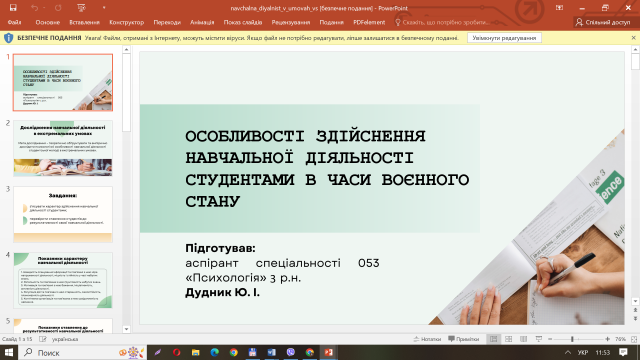Select slide 3 thumbnail Завдання
640x360 pixels.
(63, 214)
